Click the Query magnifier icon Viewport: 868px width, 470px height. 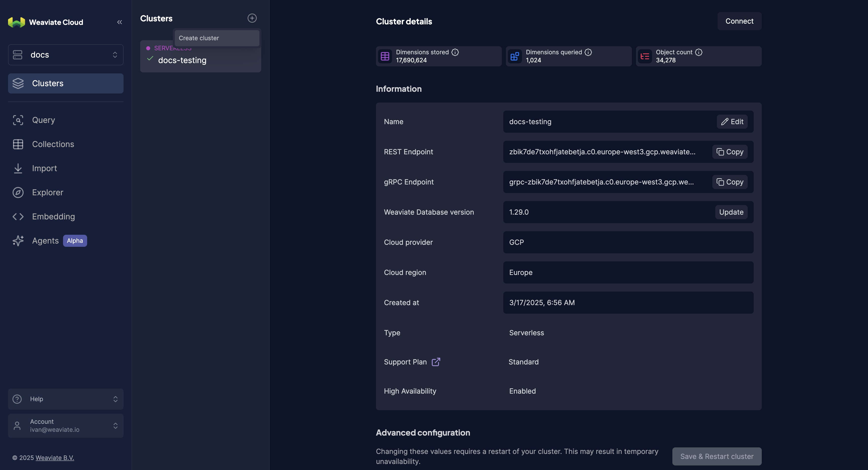18,120
